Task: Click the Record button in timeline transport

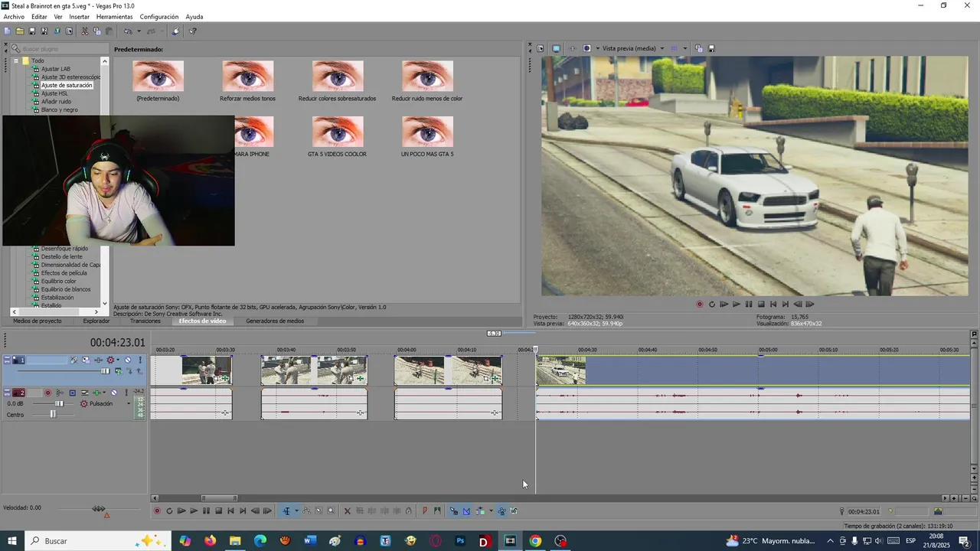Action: tap(157, 511)
